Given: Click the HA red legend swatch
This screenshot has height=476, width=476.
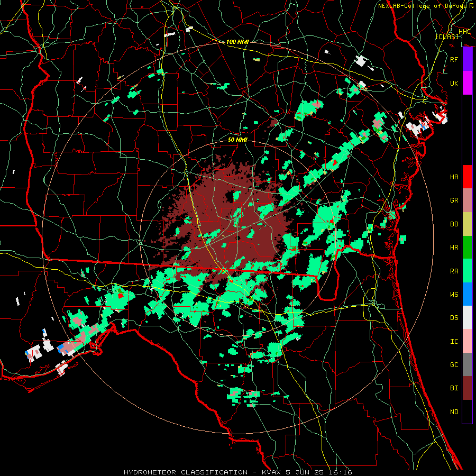Looking at the screenshot, I should [467, 177].
